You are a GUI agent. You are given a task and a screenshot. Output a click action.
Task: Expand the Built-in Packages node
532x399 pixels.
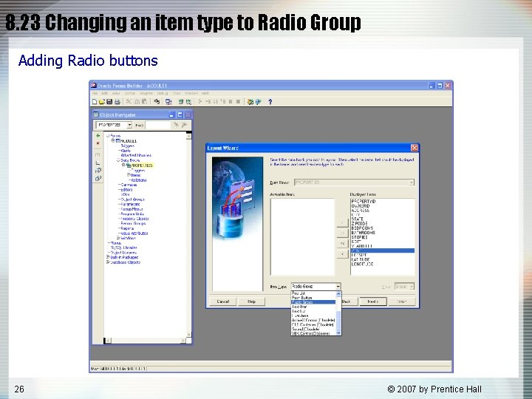(108, 258)
